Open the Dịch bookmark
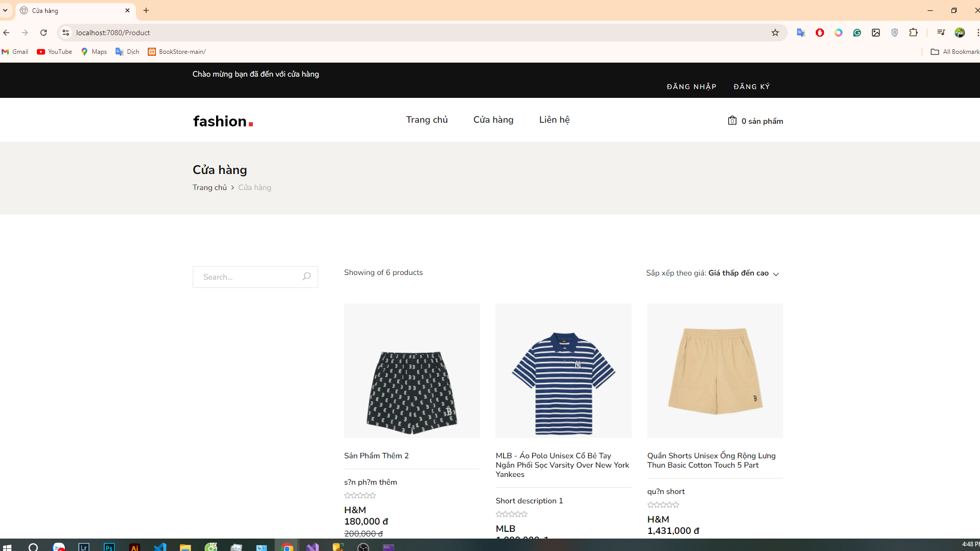This screenshot has height=551, width=980. click(x=127, y=52)
